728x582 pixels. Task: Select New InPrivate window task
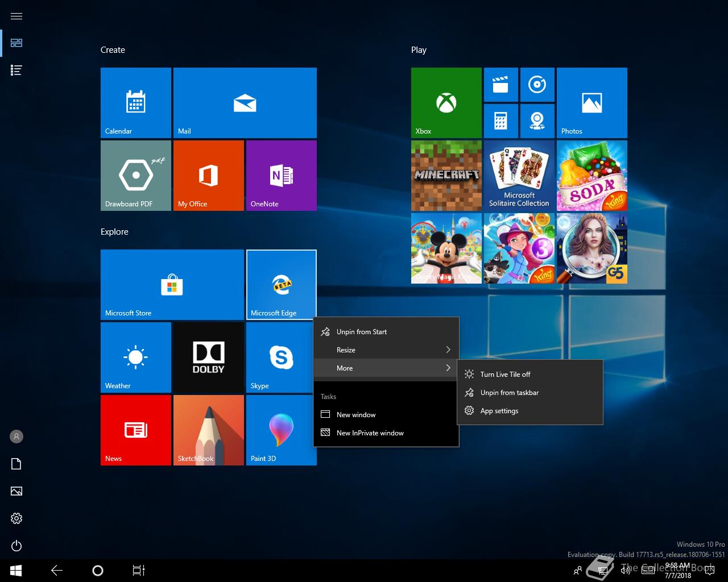[x=370, y=433]
